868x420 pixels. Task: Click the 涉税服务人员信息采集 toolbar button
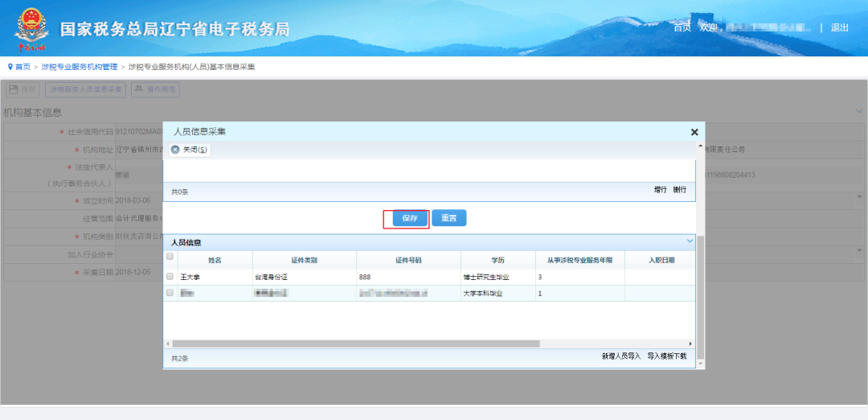tap(86, 89)
